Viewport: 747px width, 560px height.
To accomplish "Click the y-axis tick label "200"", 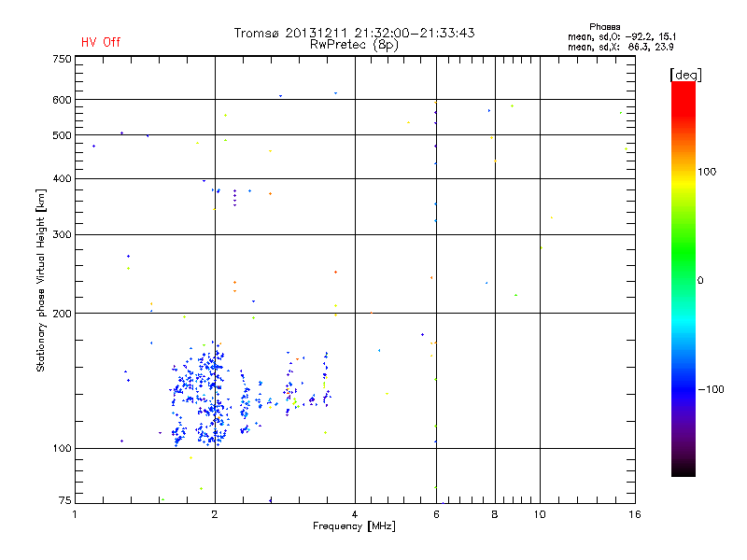I will pos(62,314).
